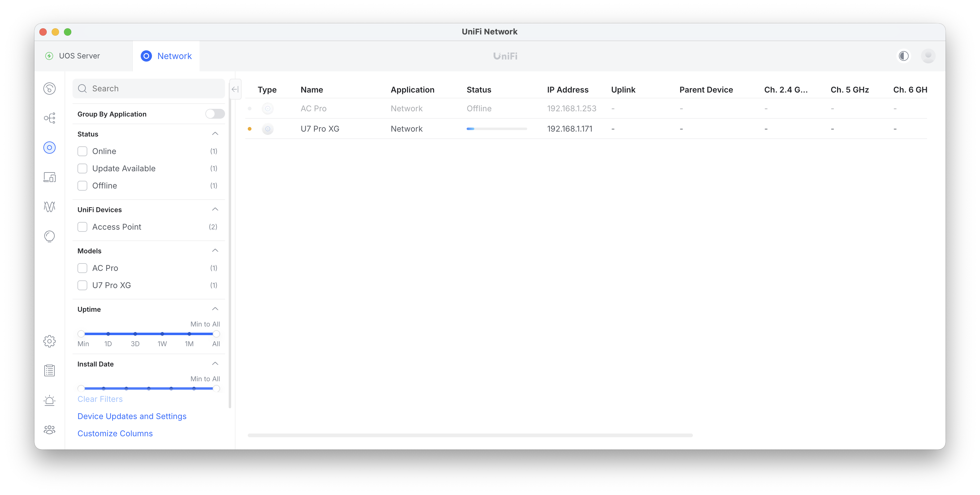Open the Customize Columns link
Viewport: 980px width, 495px height.
tap(115, 434)
